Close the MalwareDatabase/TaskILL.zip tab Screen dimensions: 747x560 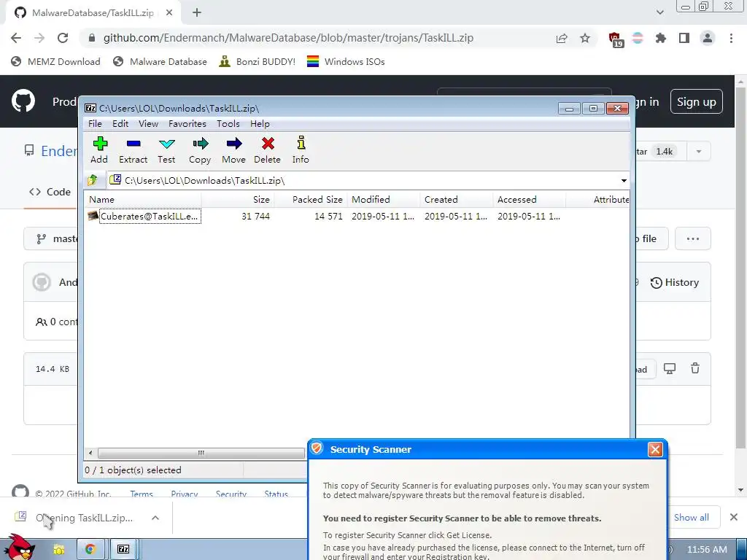(x=169, y=13)
